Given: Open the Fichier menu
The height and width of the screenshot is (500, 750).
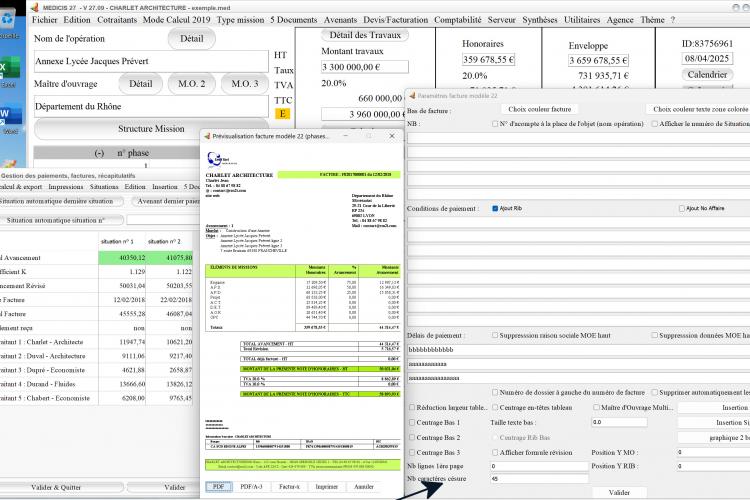Looking at the screenshot, I should click(44, 20).
